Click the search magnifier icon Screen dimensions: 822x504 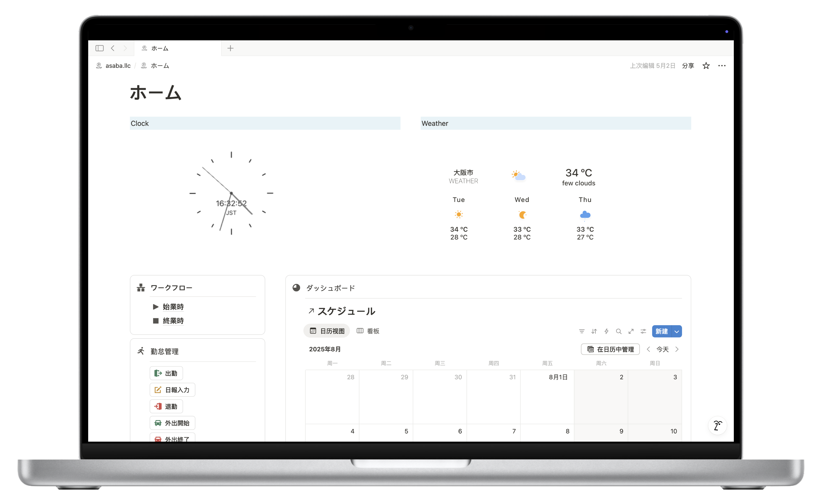tap(619, 331)
